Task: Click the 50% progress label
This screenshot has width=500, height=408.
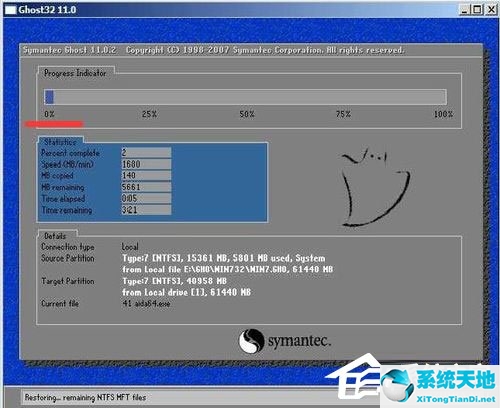Action: click(x=247, y=114)
